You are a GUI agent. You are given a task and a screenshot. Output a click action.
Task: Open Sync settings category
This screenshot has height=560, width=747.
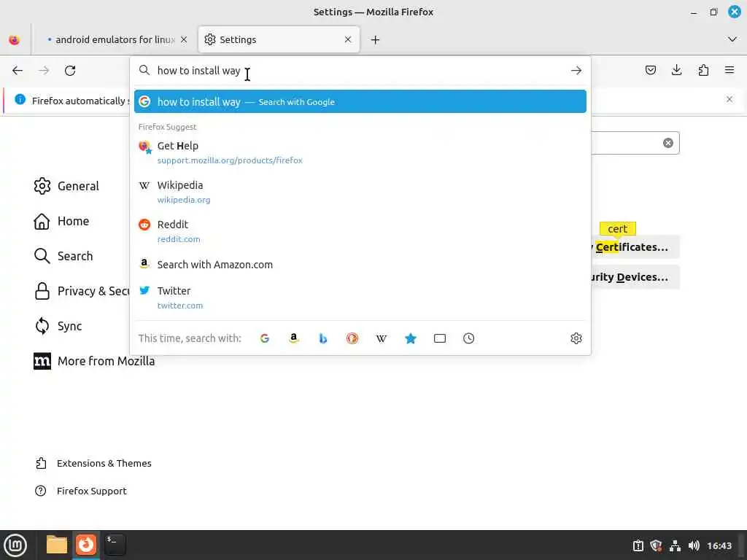[x=58, y=326]
